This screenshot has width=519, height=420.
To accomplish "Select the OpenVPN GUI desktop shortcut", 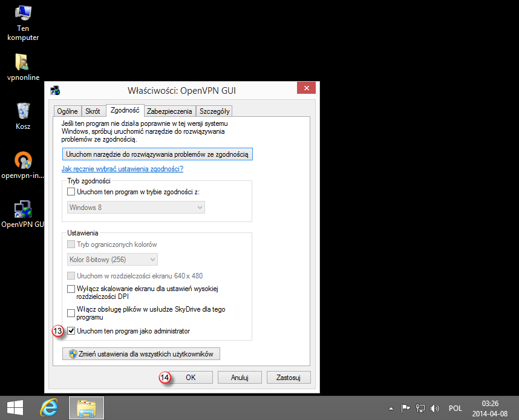I will pyautogui.click(x=22, y=214).
